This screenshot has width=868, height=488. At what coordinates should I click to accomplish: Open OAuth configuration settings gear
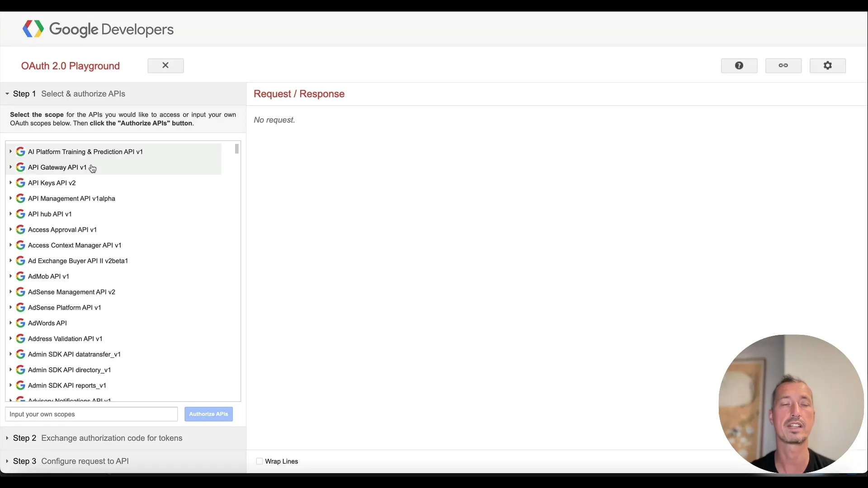(x=827, y=66)
